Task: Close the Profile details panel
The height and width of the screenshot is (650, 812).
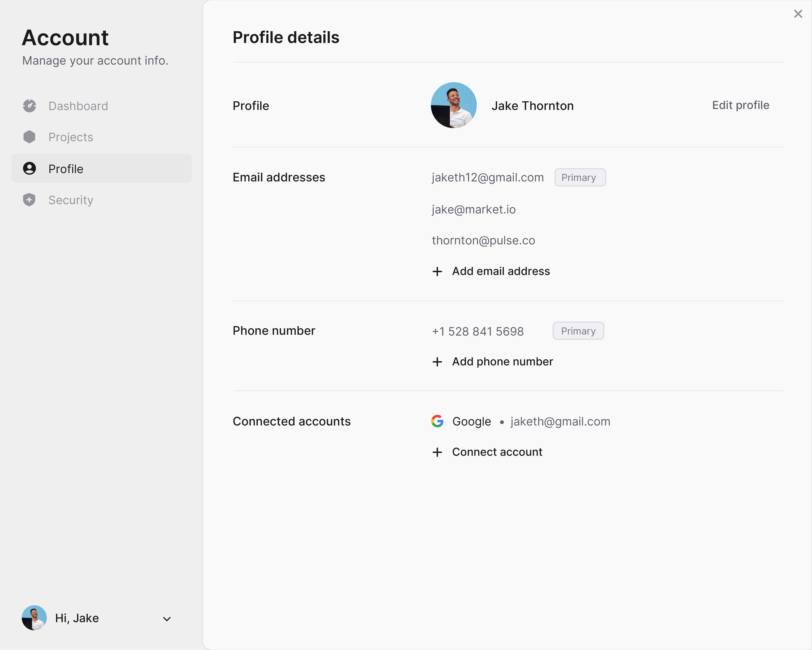Action: [x=798, y=14]
